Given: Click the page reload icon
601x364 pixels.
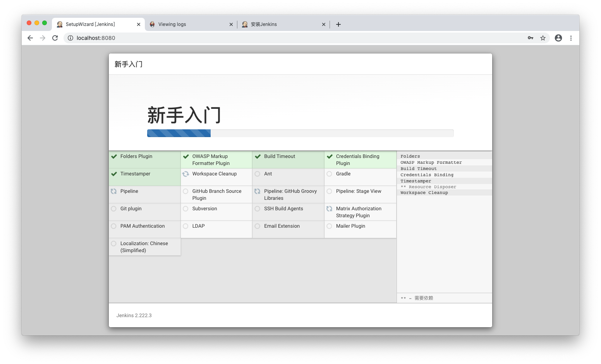Looking at the screenshot, I should click(55, 38).
